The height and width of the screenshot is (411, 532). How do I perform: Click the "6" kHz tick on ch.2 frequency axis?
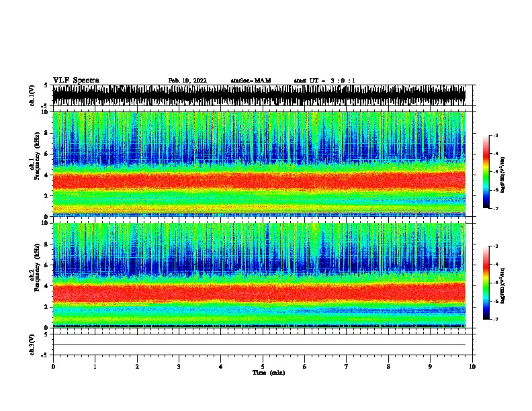pyautogui.click(x=48, y=265)
